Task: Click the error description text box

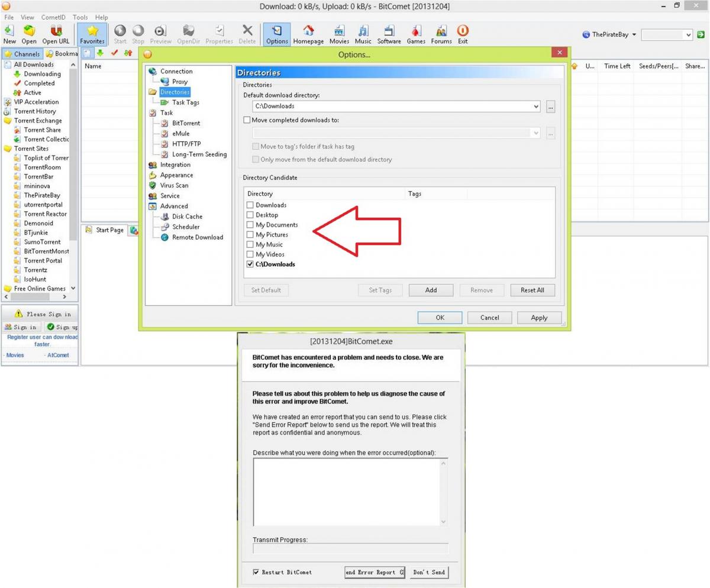Action: 350,492
